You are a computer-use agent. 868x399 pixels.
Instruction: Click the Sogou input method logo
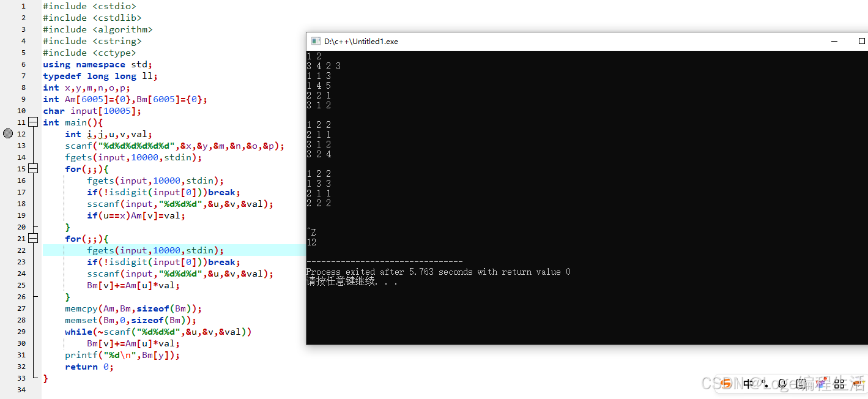(726, 384)
